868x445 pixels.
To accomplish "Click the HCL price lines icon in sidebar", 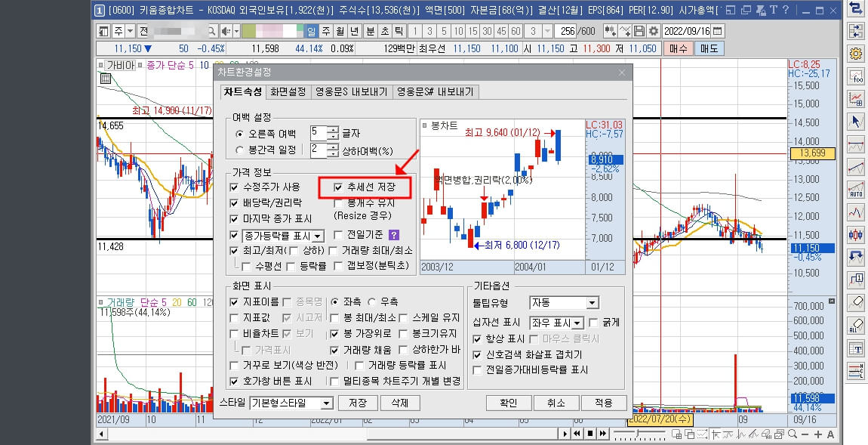I will [x=856, y=371].
